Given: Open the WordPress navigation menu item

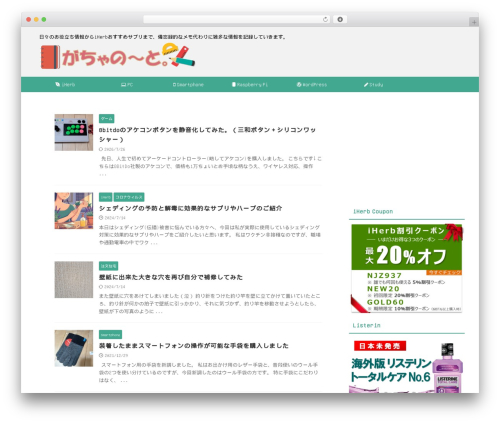Looking at the screenshot, I should (x=312, y=85).
